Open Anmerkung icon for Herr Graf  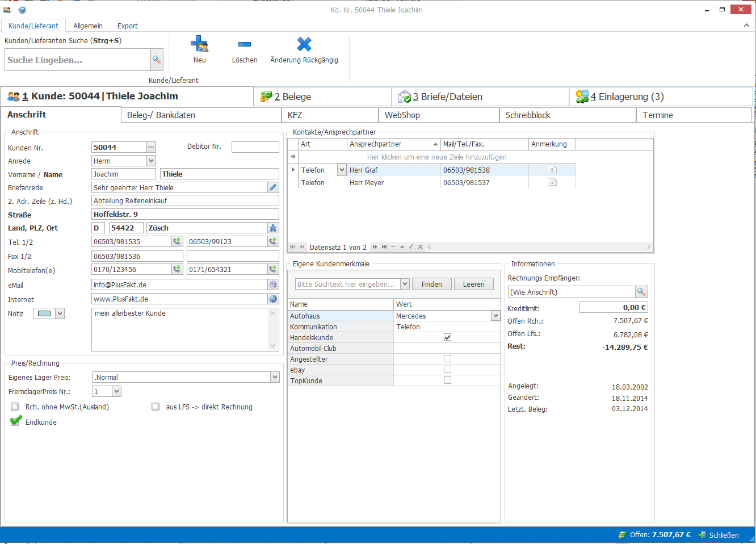point(552,170)
